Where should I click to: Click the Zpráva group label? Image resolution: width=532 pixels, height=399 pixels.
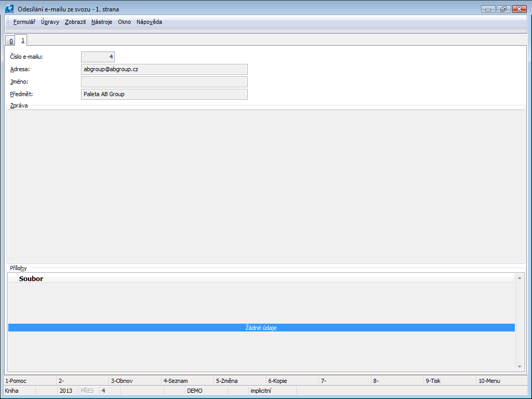point(19,105)
